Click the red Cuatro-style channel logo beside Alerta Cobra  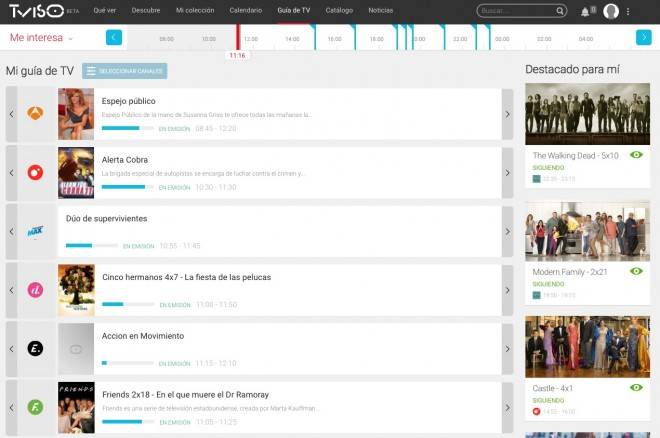(35, 172)
